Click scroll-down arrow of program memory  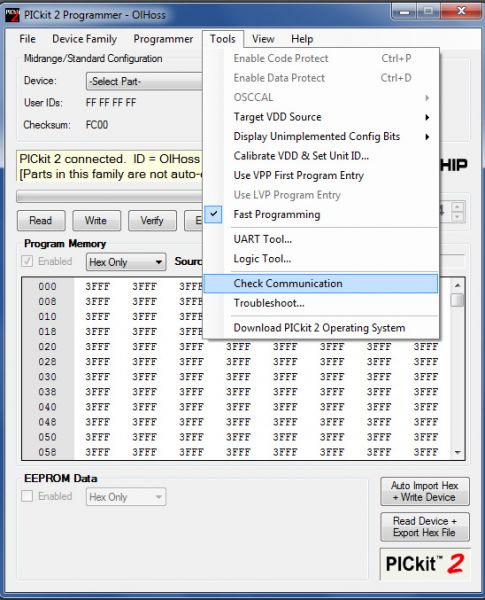457,453
